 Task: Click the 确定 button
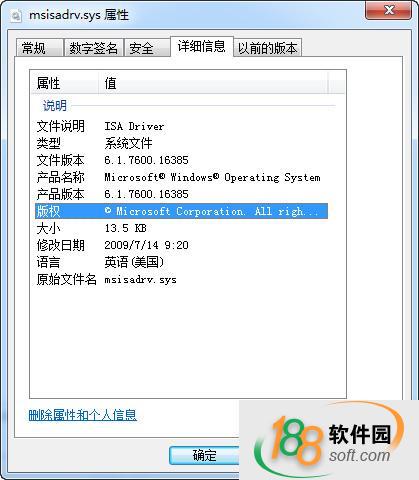pyautogui.click(x=204, y=455)
